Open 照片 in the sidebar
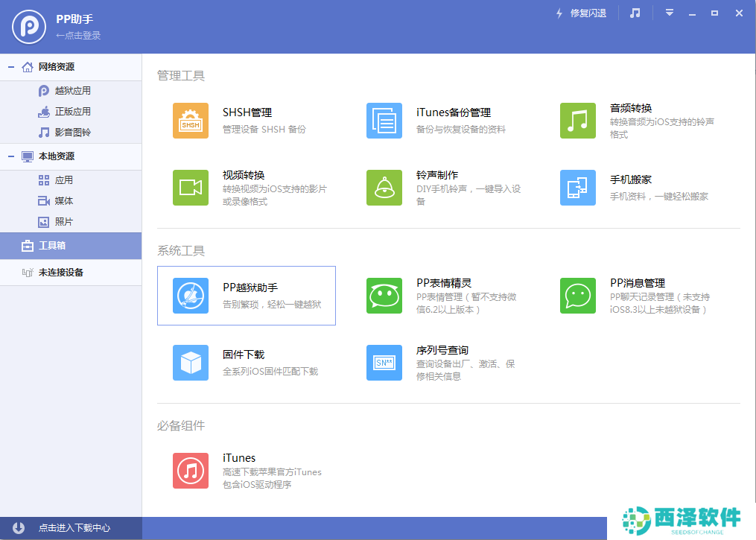Screen dimensions: 756x540 click(x=63, y=222)
